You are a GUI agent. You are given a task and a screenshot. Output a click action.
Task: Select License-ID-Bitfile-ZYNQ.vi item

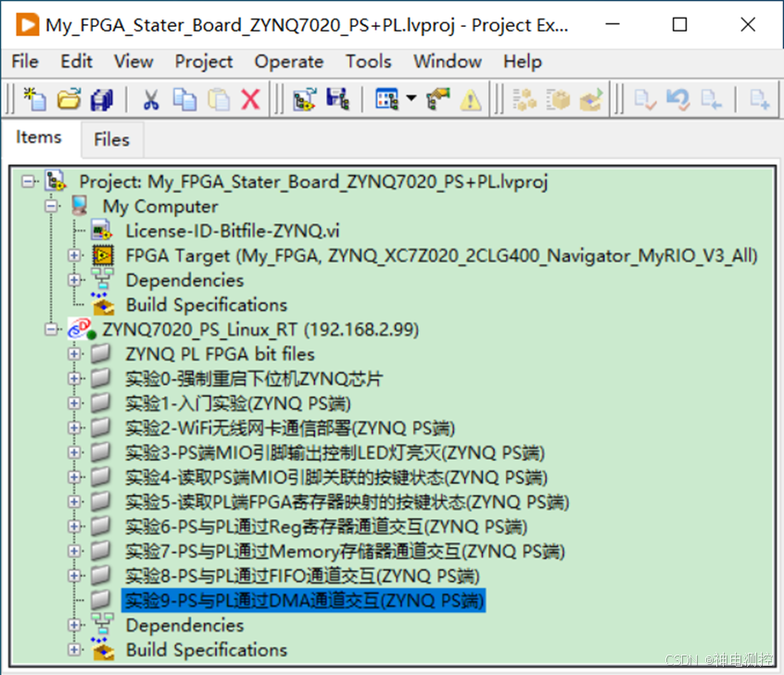233,231
